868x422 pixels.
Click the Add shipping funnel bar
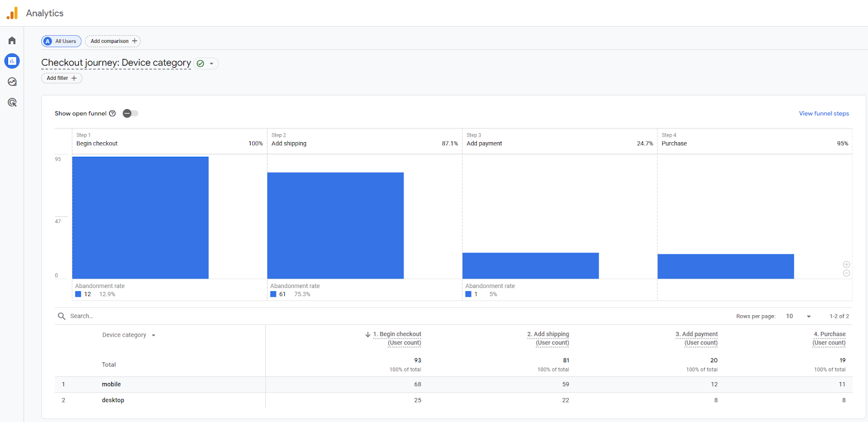[335, 226]
